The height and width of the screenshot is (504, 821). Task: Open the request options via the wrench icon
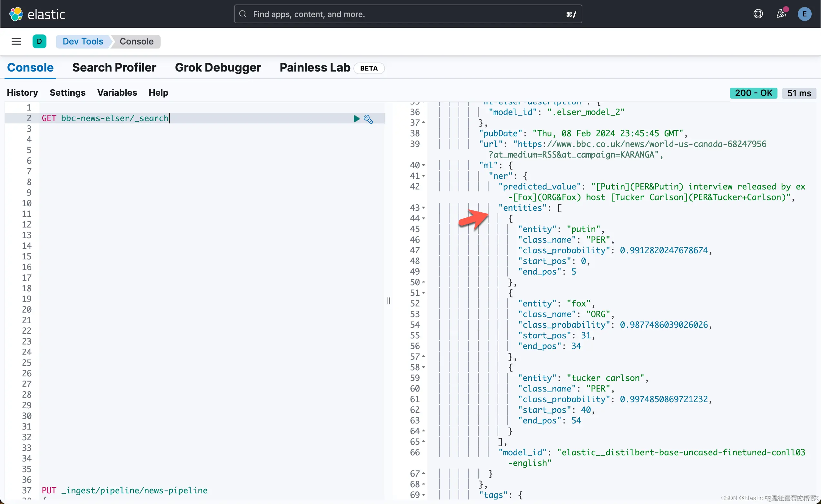368,119
